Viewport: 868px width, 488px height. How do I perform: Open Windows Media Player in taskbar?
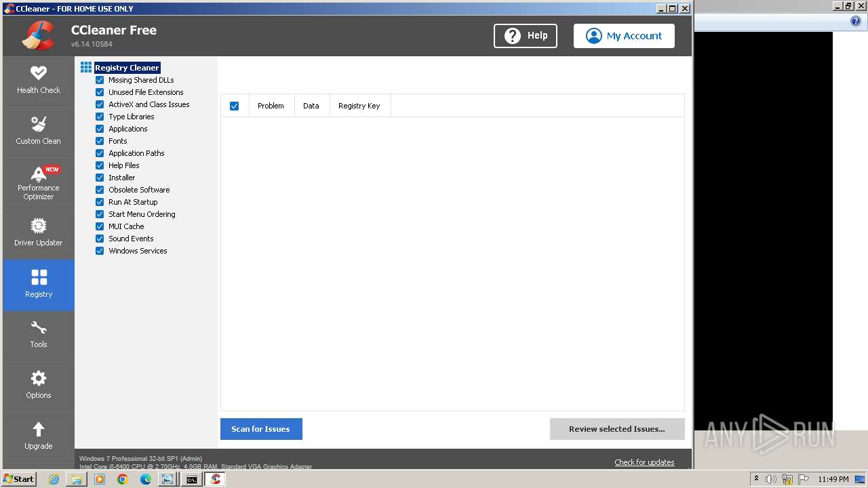point(100,479)
